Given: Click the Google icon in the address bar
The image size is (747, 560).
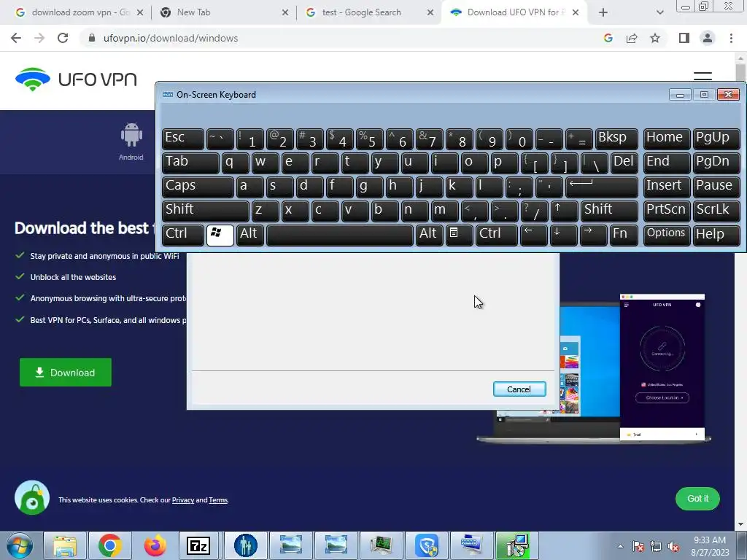Looking at the screenshot, I should [x=608, y=38].
